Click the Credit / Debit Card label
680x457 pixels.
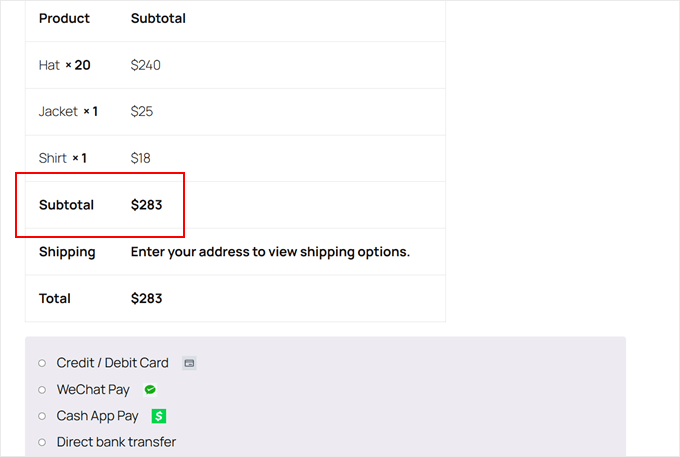tap(112, 363)
